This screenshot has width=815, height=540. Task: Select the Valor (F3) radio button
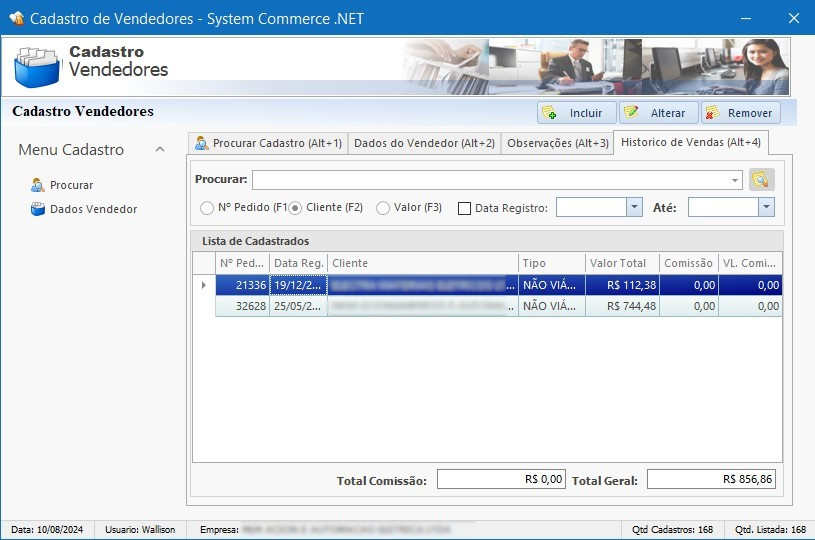click(x=383, y=208)
